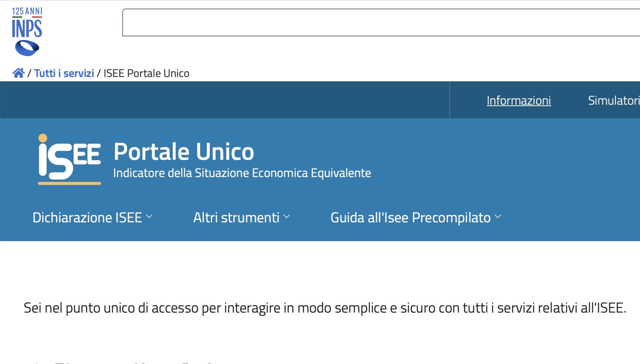The height and width of the screenshot is (364, 640).
Task: Expand the Altri strumenti menu
Action: coord(242,217)
